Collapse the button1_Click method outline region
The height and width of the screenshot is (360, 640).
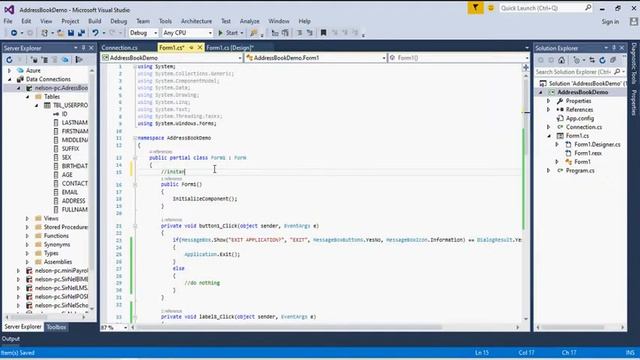(135, 226)
